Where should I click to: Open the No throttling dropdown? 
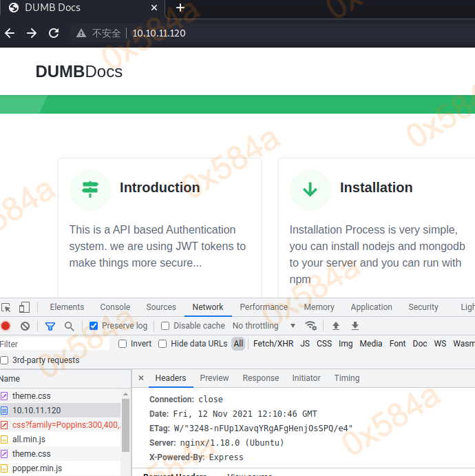[264, 326]
